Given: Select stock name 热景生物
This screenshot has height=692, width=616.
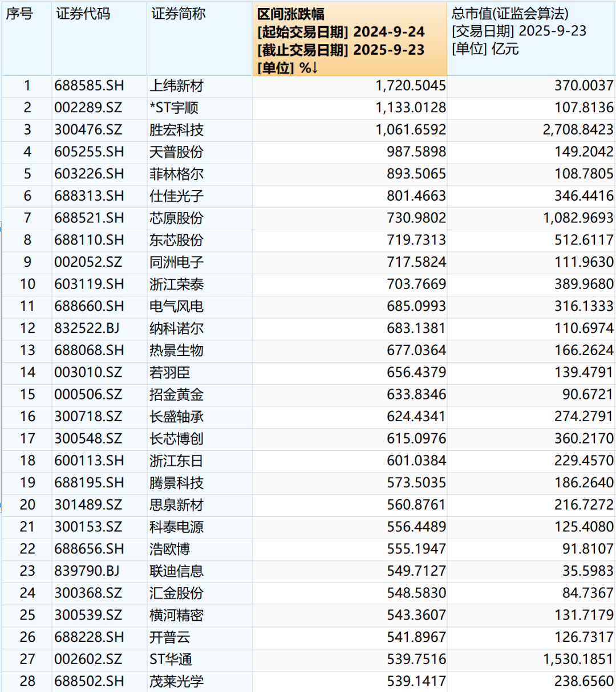Looking at the screenshot, I should [x=176, y=351].
